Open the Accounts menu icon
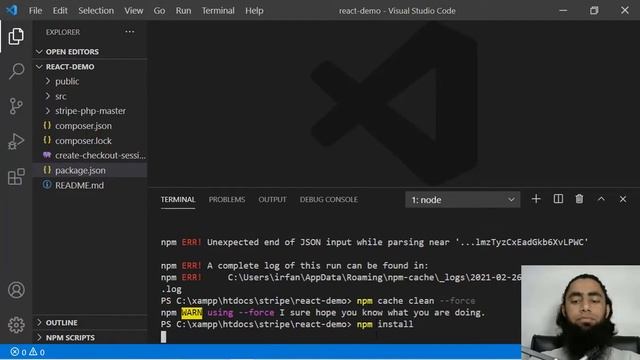640x360 pixels. point(16,290)
